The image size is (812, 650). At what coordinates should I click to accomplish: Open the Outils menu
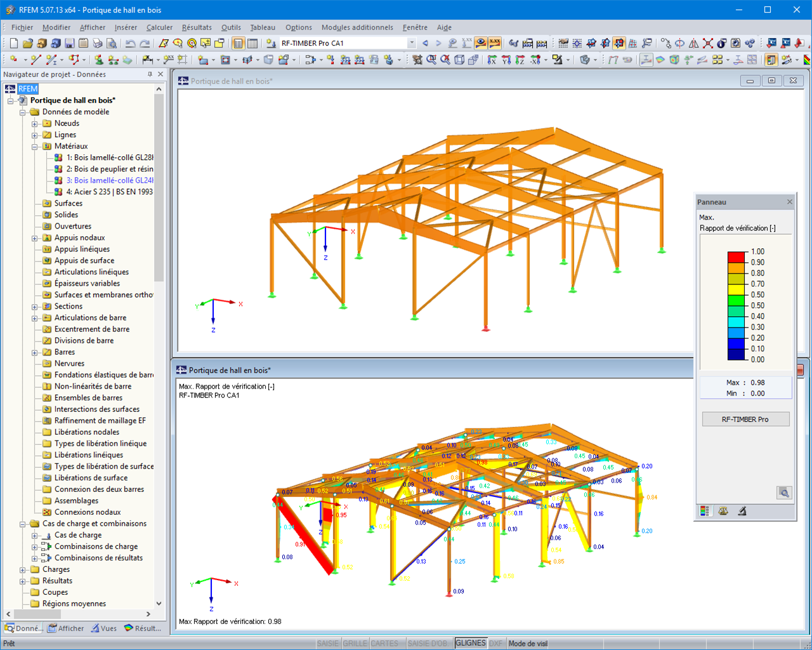(231, 27)
